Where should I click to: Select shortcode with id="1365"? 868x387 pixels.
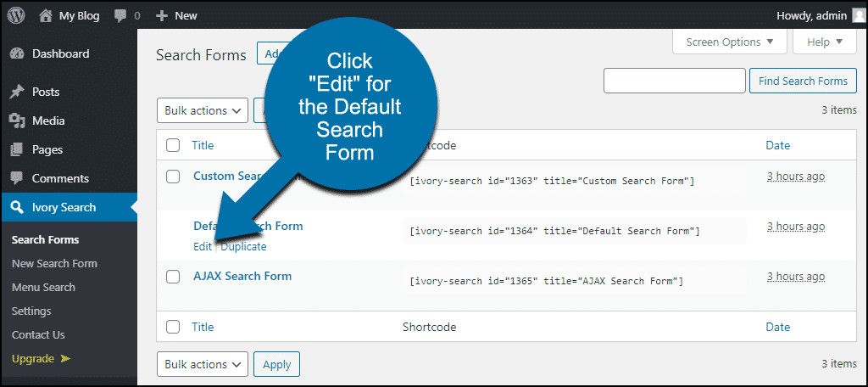point(547,281)
